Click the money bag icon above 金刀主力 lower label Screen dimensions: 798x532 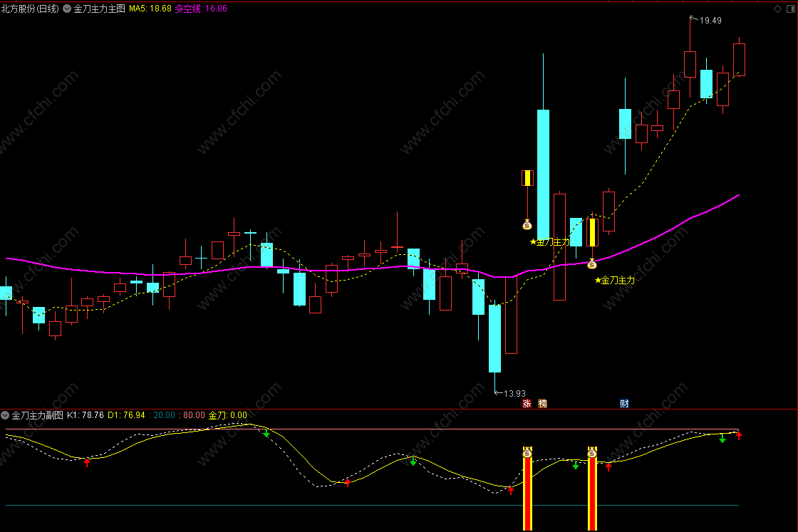point(592,264)
